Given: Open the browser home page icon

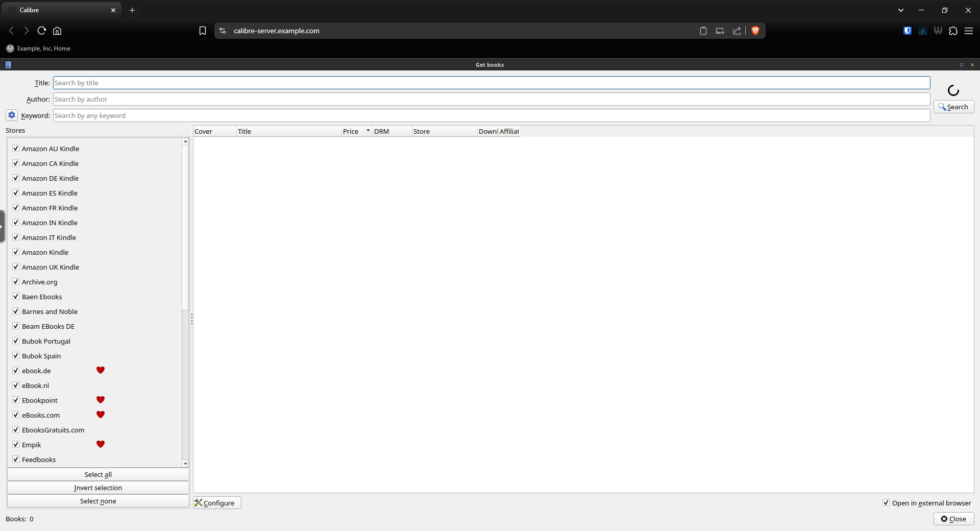Looking at the screenshot, I should 57,31.
